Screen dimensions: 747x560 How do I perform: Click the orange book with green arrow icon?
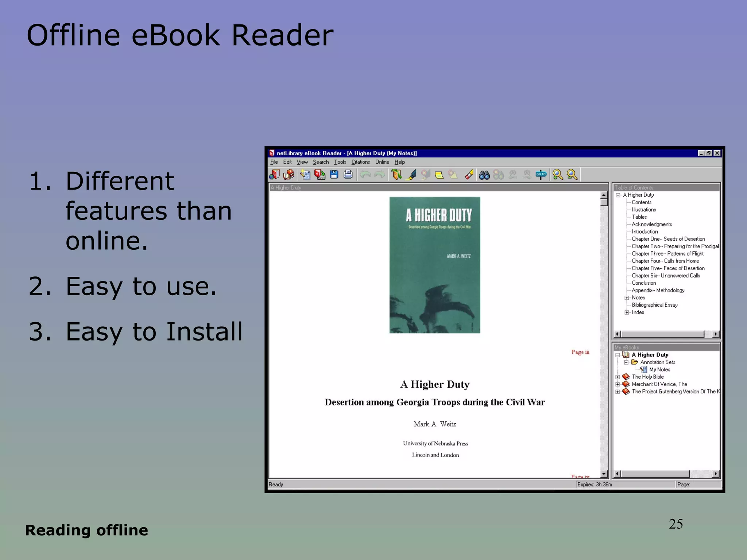click(396, 175)
